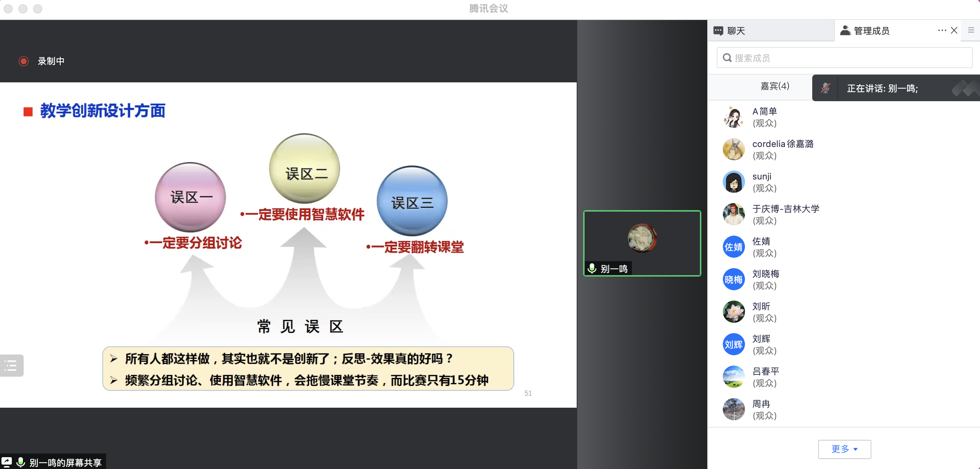
Task: Select member 吕春平
Action: point(843,377)
